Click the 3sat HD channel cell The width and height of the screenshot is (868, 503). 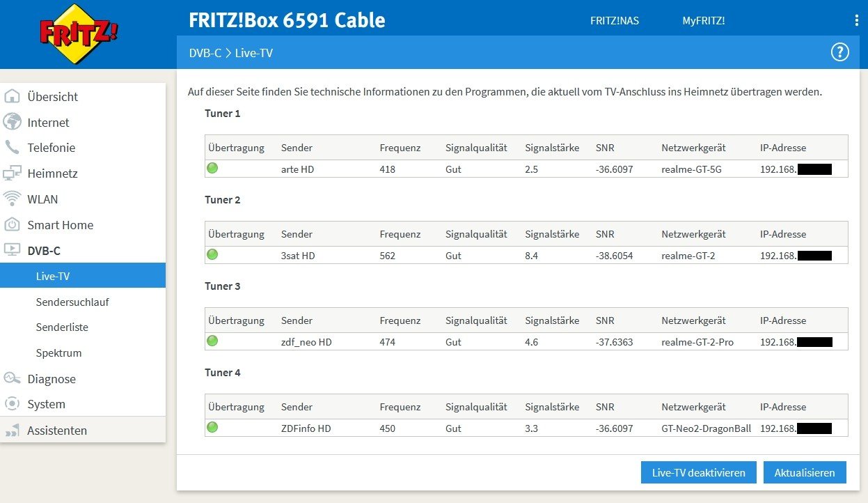coord(298,256)
